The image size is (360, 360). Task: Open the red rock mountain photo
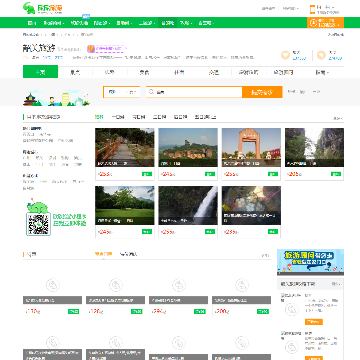188,147
